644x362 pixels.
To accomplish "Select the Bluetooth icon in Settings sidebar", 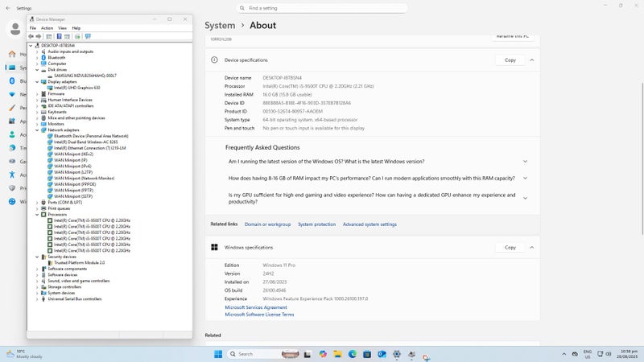I will 12,81.
